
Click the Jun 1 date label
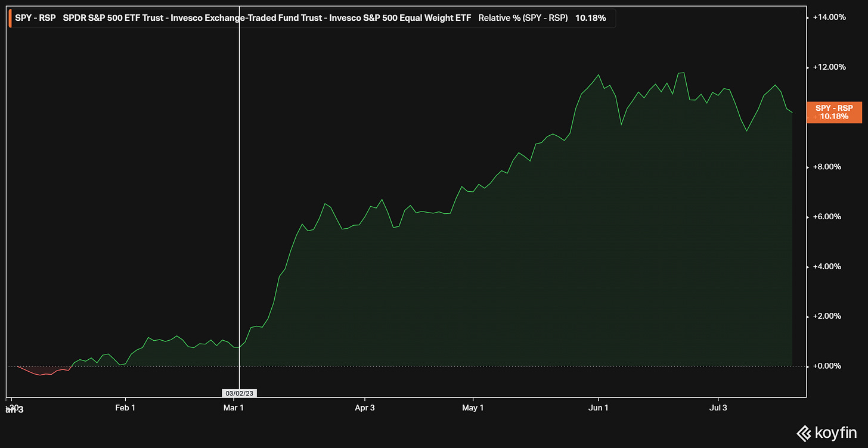pos(598,407)
